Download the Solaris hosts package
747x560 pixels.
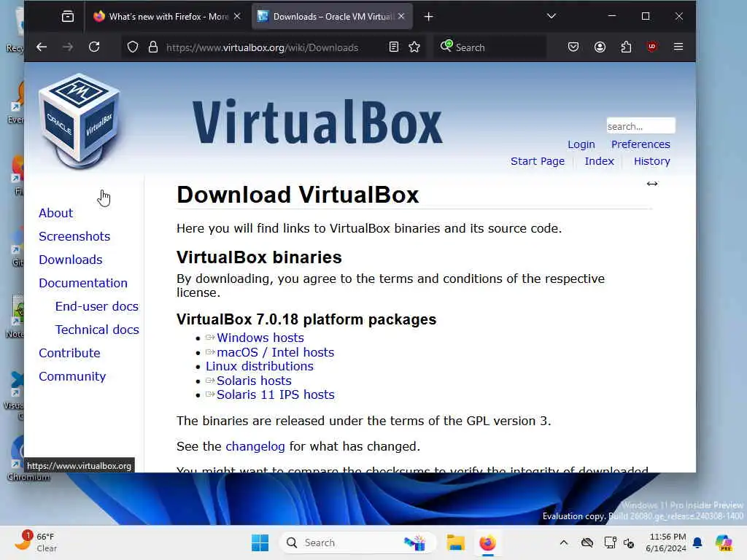pos(254,381)
